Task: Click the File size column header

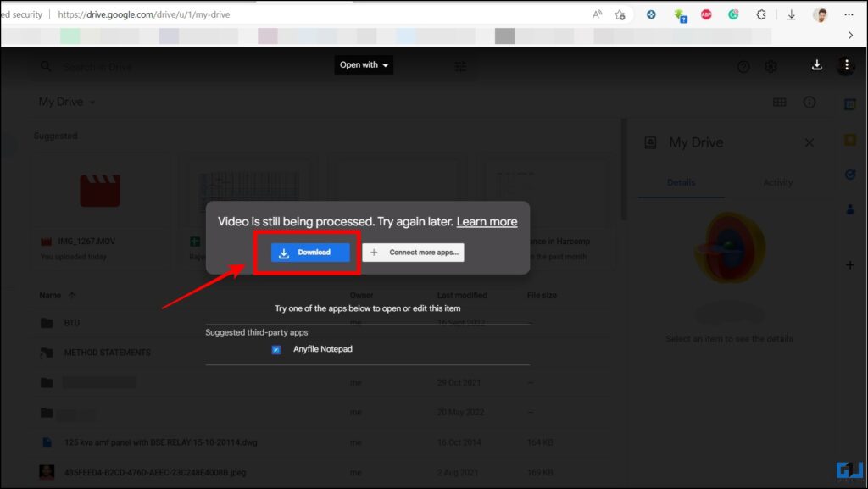Action: [542, 296]
